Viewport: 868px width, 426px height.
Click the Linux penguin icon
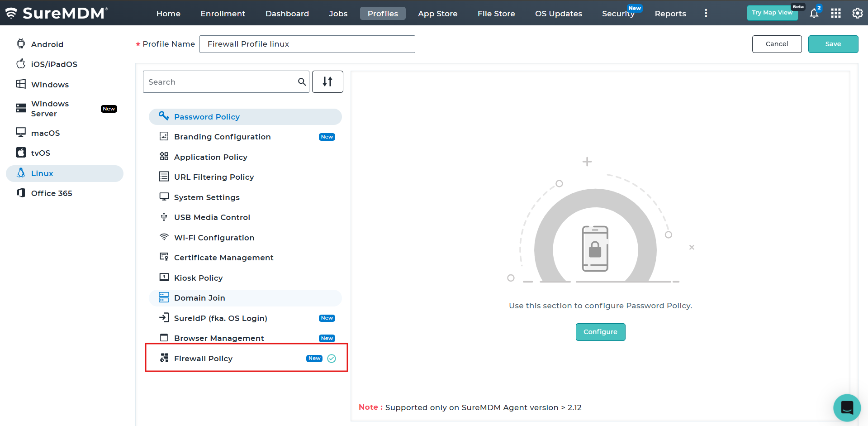click(21, 173)
